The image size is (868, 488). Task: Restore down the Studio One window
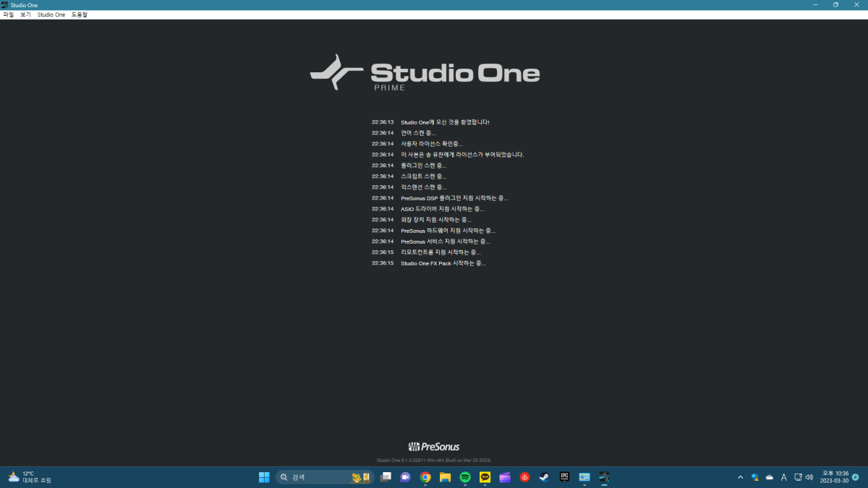(835, 5)
